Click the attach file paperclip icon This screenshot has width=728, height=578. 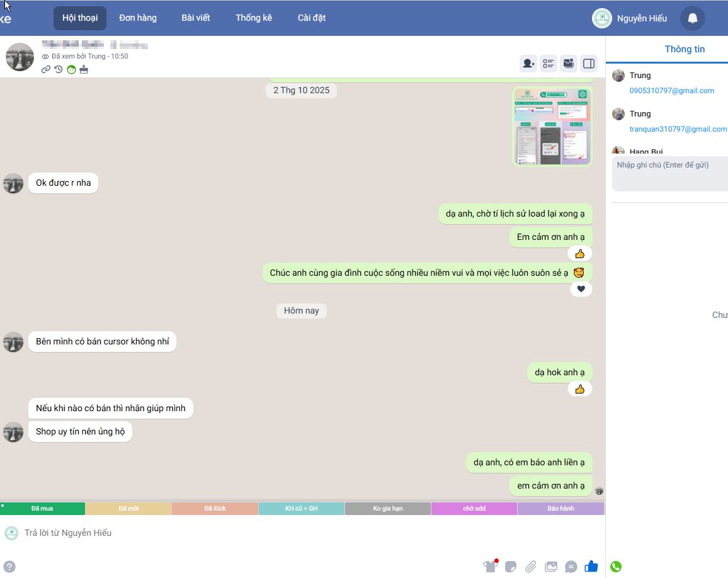coord(531,566)
